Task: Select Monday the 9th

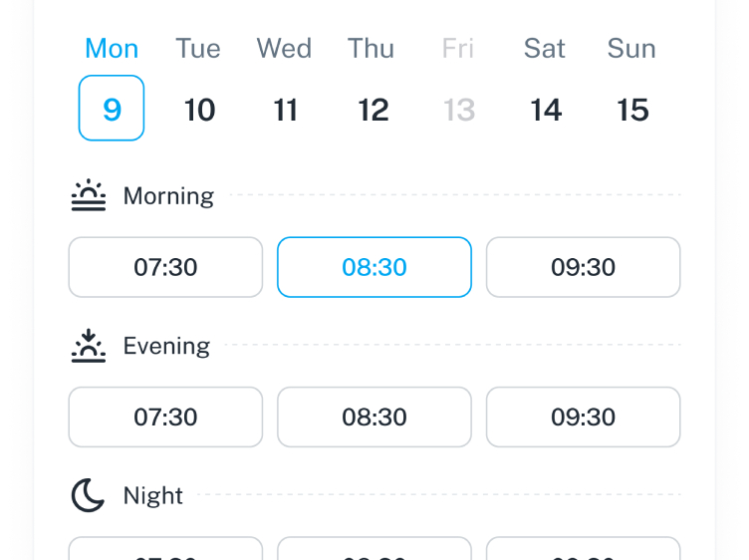Action: pos(112,109)
